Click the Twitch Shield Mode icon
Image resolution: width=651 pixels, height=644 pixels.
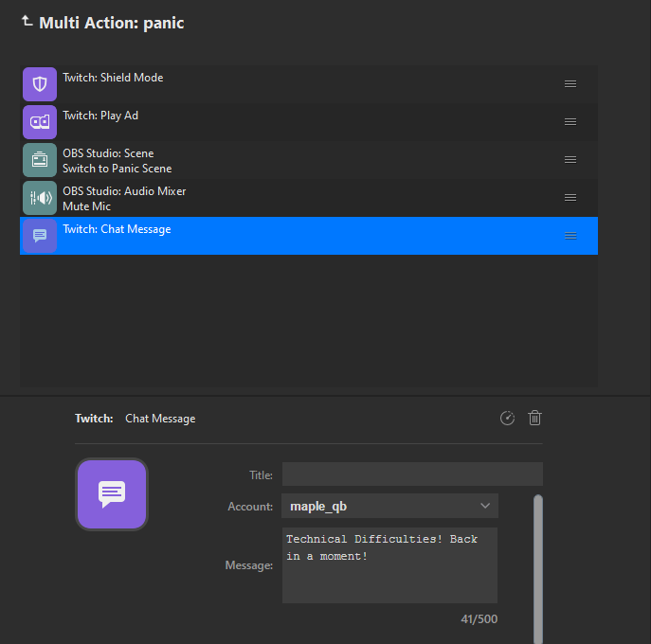pos(40,84)
